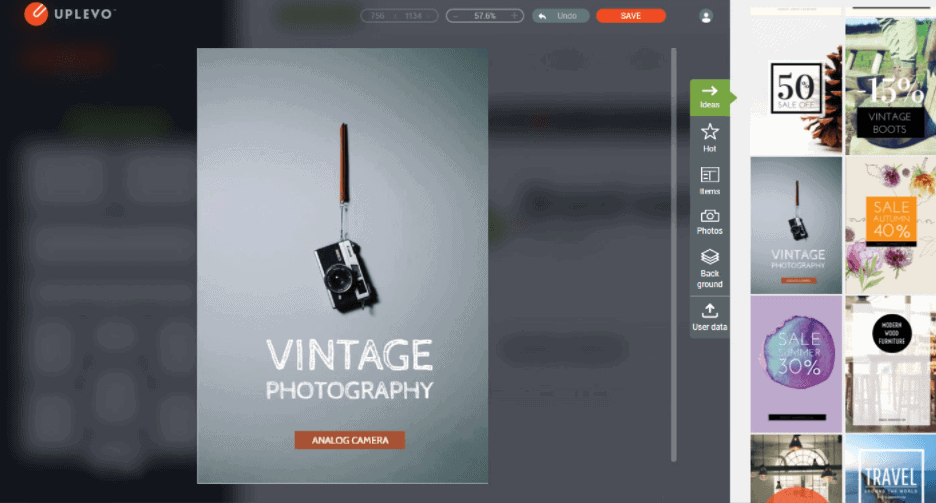Select the ANALOG CAMERA label on canvas
Viewport: 936px width, 503px height.
point(350,440)
